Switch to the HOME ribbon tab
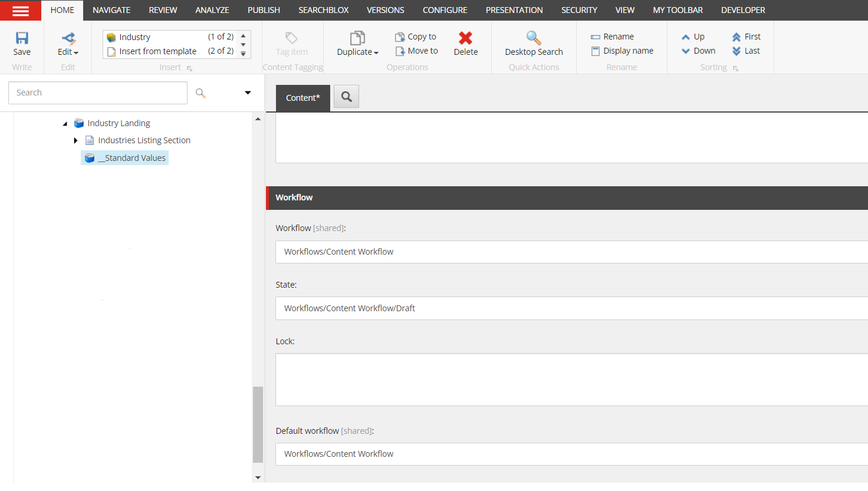This screenshot has width=868, height=491. (63, 11)
